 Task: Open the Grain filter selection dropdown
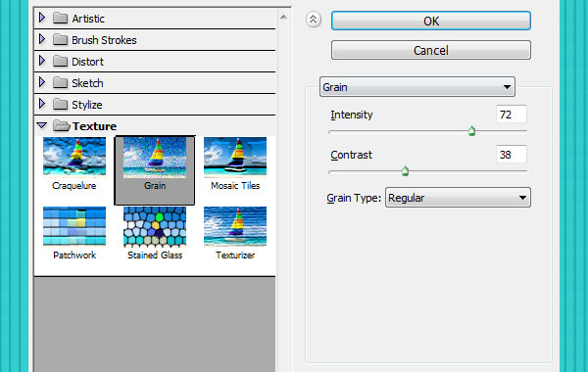(417, 87)
